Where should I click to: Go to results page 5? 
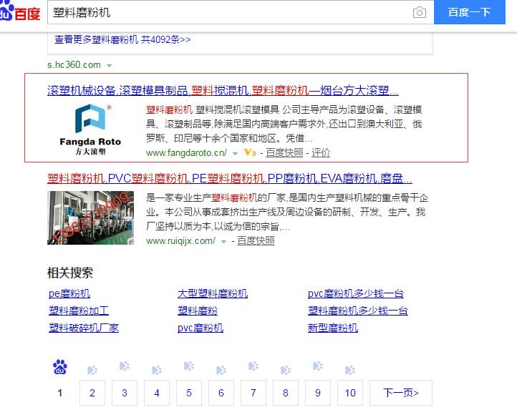tap(189, 393)
